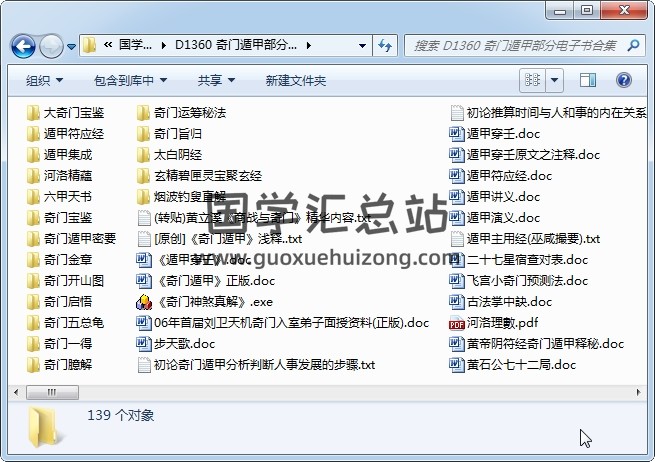Click the magnifier search icon
This screenshot has width=655, height=462.
tap(633, 45)
